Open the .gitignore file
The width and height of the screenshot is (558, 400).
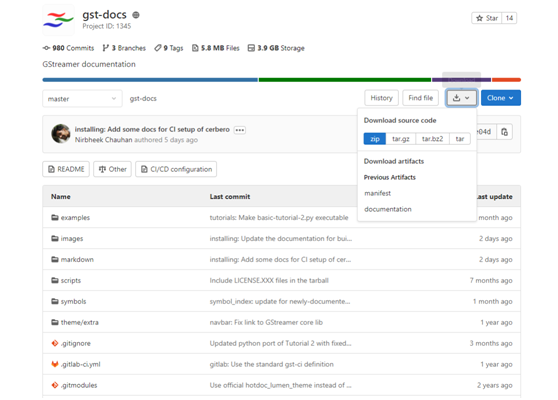coord(75,343)
